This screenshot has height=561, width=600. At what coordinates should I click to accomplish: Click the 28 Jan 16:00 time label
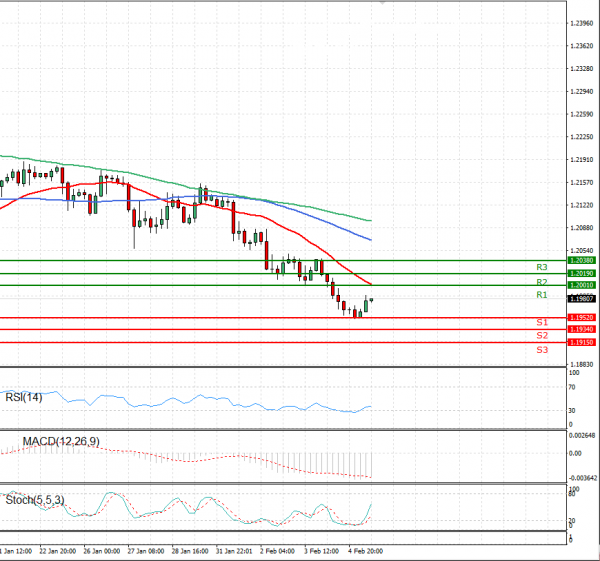coord(190,551)
